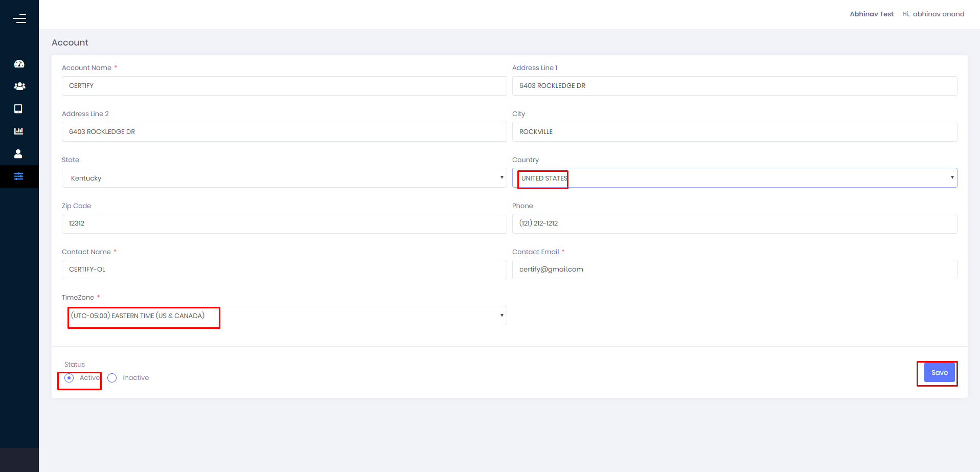Select the Active status radio button
This screenshot has height=472, width=980.
[x=69, y=378]
